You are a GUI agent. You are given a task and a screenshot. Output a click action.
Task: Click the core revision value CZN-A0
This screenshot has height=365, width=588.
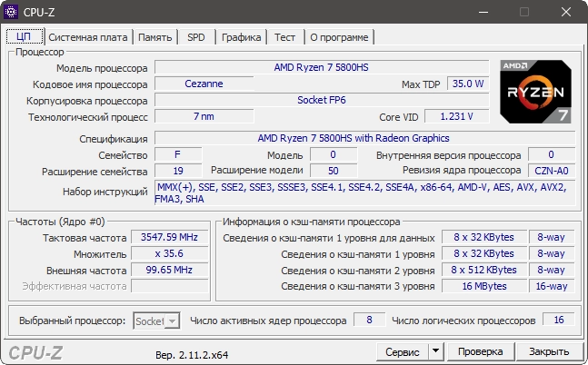(x=552, y=171)
